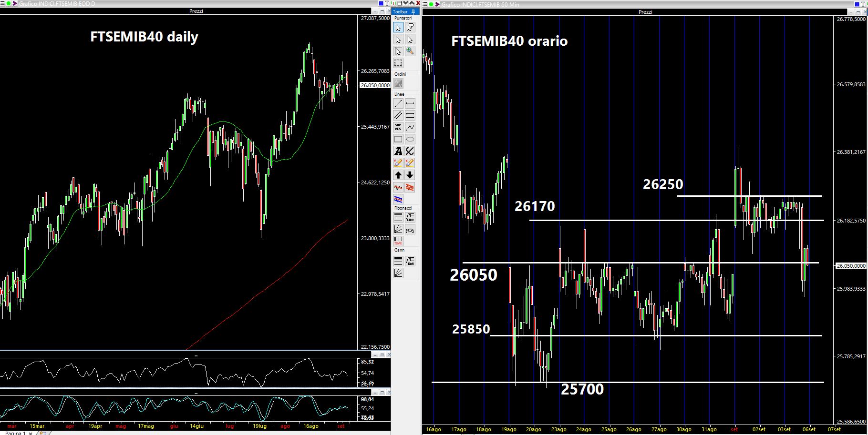868x435 pixels.
Task: Select the Fibonacci arcs tool
Action: [410, 230]
